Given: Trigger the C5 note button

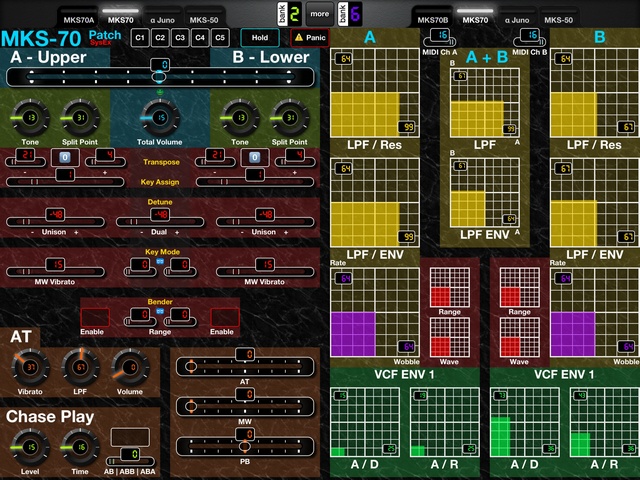Looking at the screenshot, I should [220, 38].
